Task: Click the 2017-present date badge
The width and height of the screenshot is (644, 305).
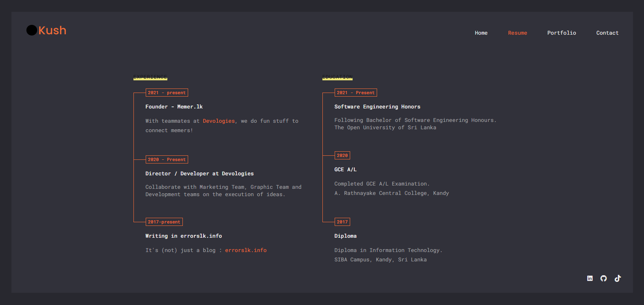Action: [164, 222]
